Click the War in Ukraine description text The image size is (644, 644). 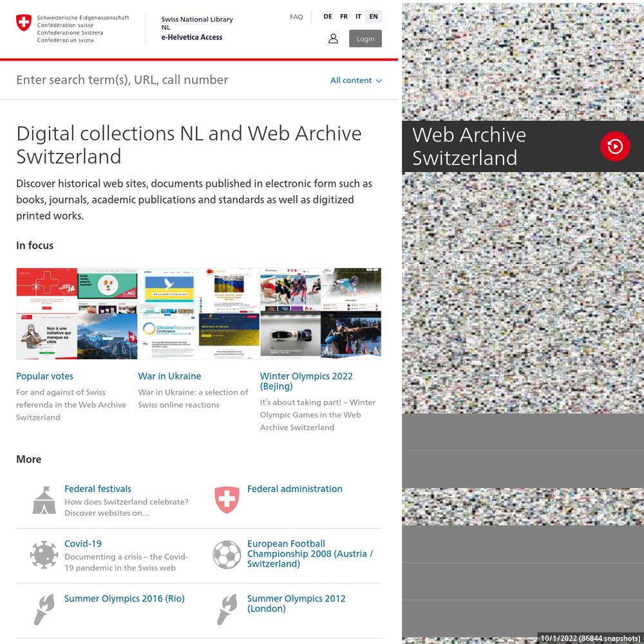coord(193,399)
